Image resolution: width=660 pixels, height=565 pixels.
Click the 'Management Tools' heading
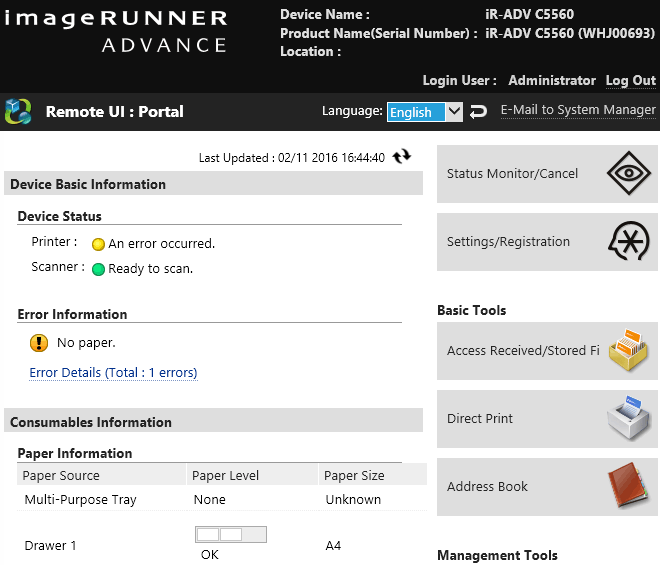tap(497, 555)
